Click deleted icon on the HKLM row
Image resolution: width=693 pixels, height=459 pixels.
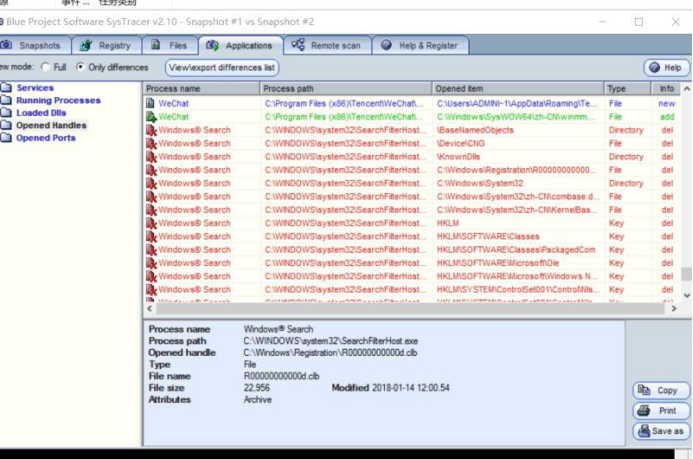152,223
